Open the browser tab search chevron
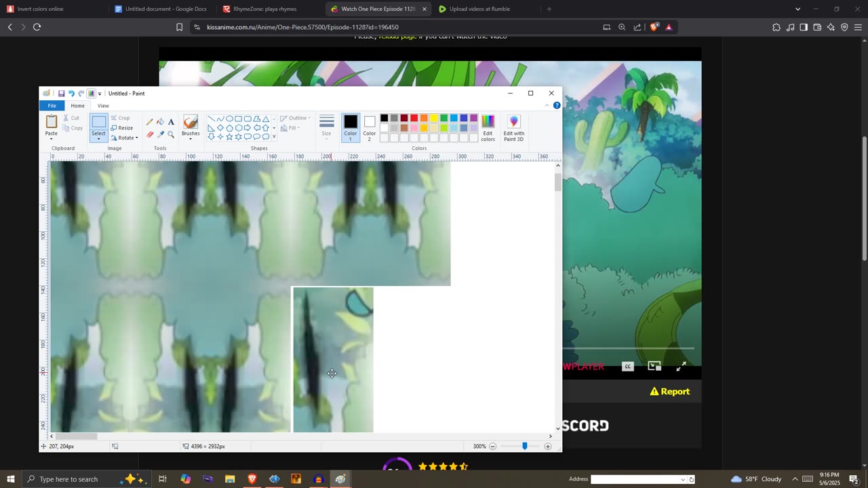The height and width of the screenshot is (488, 868). coord(797,9)
